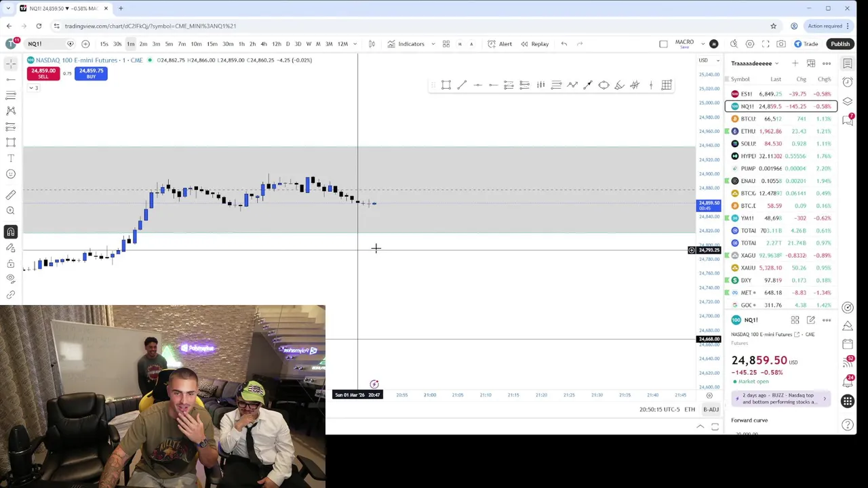The image size is (868, 488).
Task: Choose the brush tool in favorites toolbar
Action: 619,85
